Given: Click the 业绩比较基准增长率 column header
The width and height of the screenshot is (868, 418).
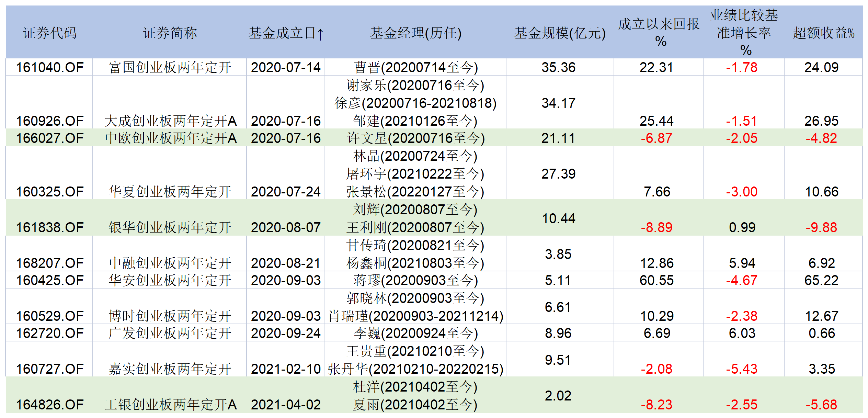Looking at the screenshot, I should click(x=744, y=33).
